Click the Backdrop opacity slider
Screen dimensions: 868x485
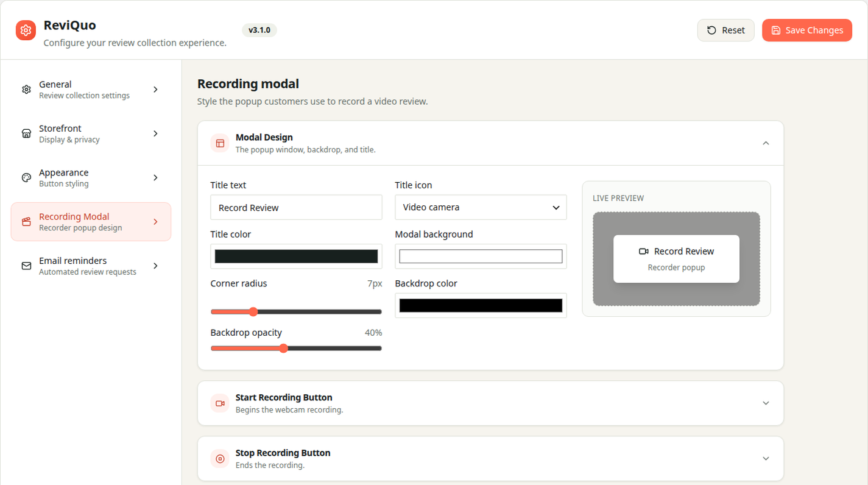(296, 349)
